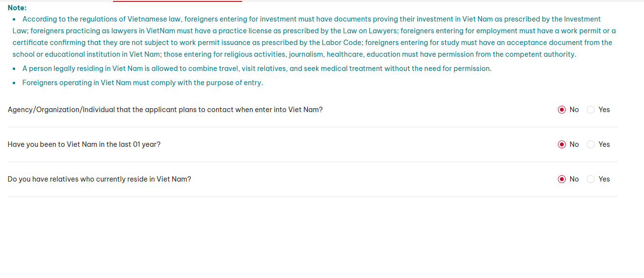Click the 'Yes' label text beside agency question
The height and width of the screenshot is (278, 644).
(604, 110)
